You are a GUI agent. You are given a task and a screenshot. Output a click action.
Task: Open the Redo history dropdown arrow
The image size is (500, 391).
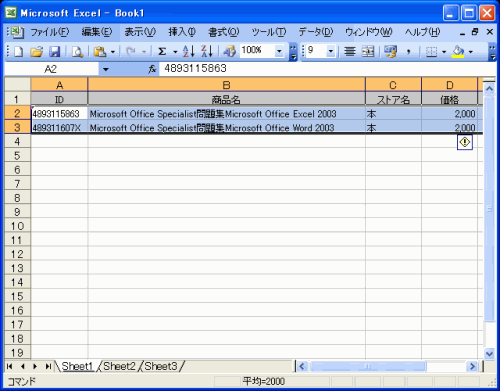144,52
